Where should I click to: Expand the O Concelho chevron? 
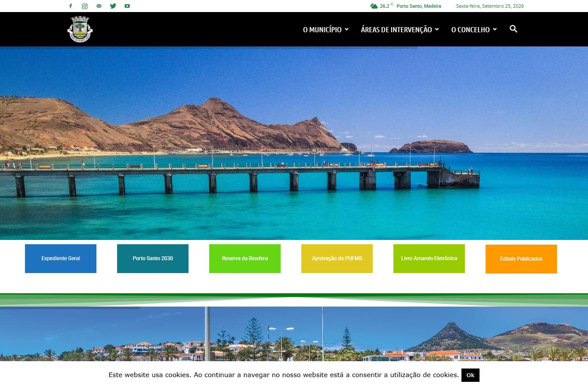click(x=495, y=29)
